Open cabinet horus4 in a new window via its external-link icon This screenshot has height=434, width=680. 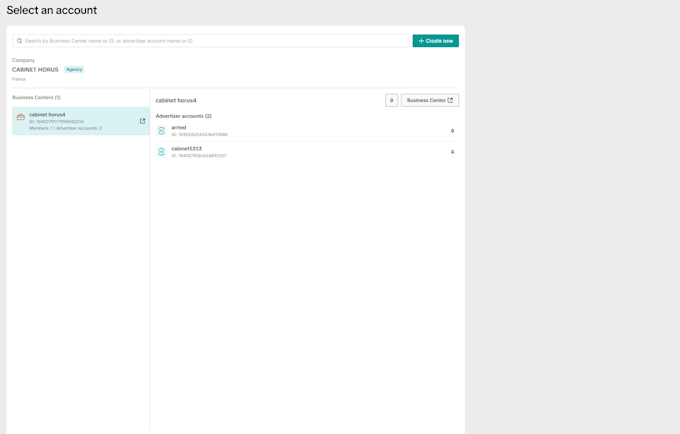(142, 121)
